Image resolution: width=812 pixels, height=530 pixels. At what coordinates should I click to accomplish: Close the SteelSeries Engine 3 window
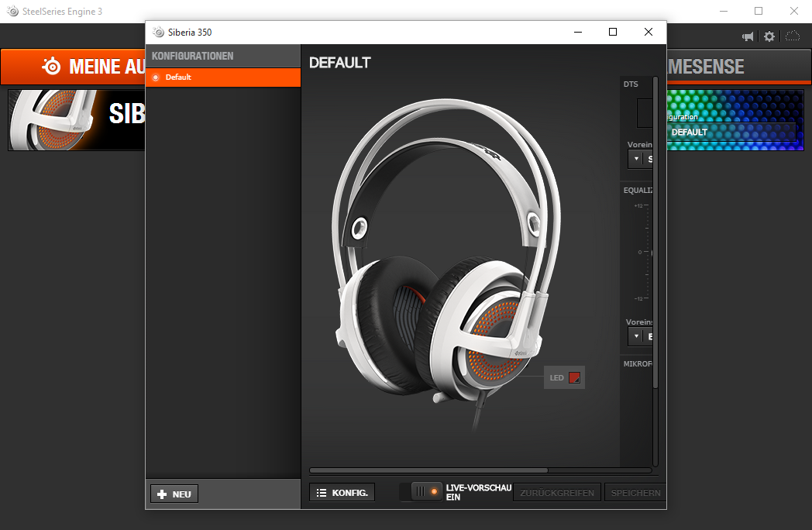tap(794, 11)
